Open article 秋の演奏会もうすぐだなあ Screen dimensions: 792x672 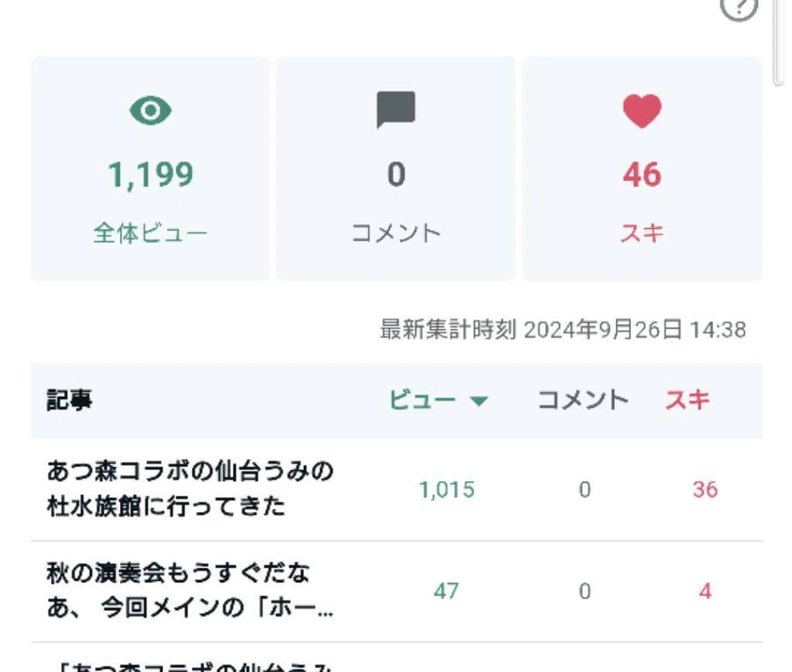pos(190,590)
